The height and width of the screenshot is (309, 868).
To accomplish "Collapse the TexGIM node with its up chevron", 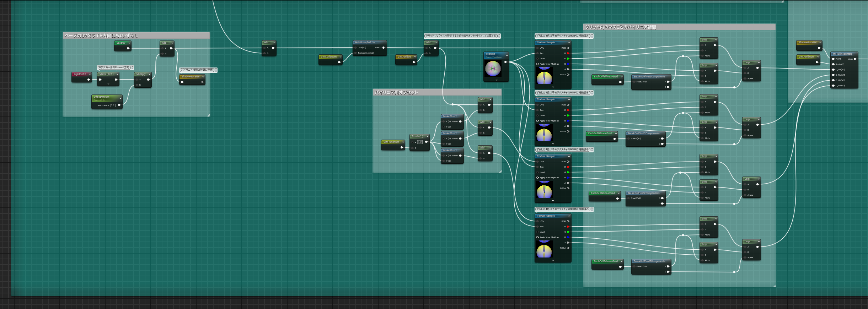I will [x=507, y=55].
